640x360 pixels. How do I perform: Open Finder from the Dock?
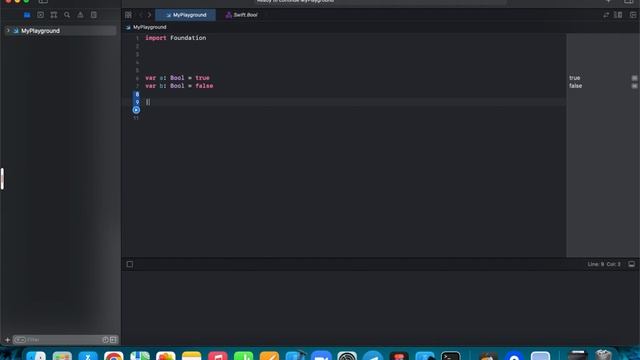(x=36, y=356)
